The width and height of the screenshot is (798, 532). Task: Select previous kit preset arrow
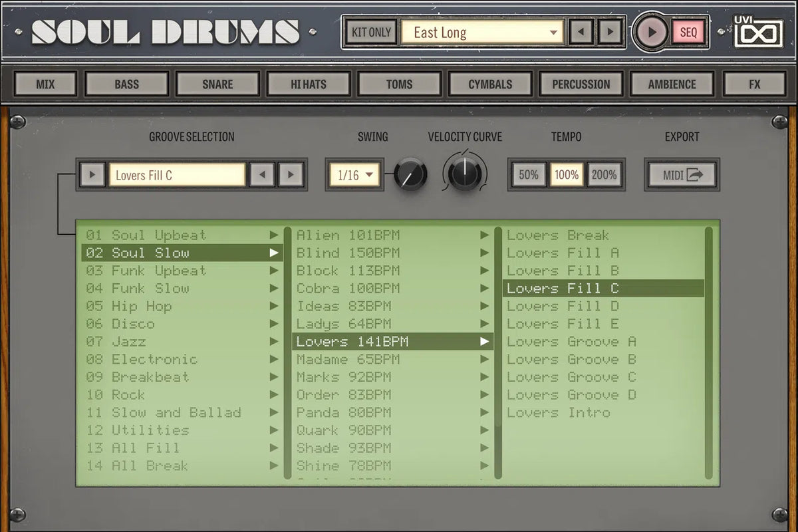582,32
